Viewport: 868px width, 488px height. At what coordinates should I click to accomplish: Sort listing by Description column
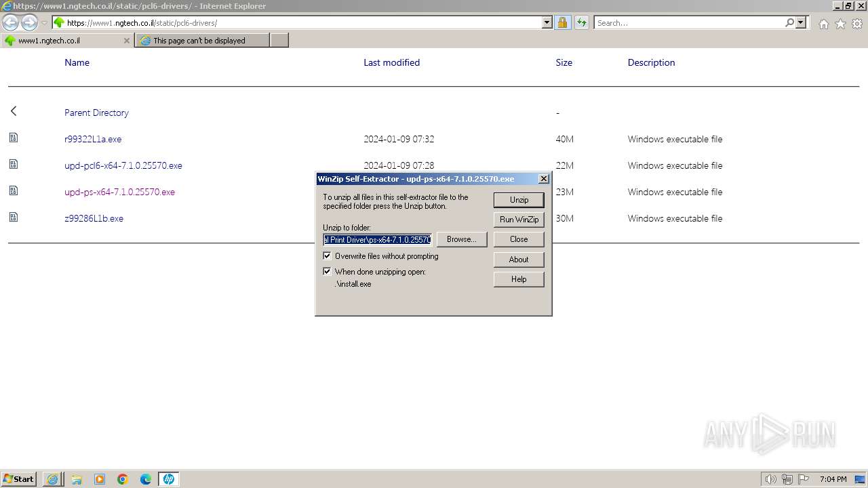(651, 62)
